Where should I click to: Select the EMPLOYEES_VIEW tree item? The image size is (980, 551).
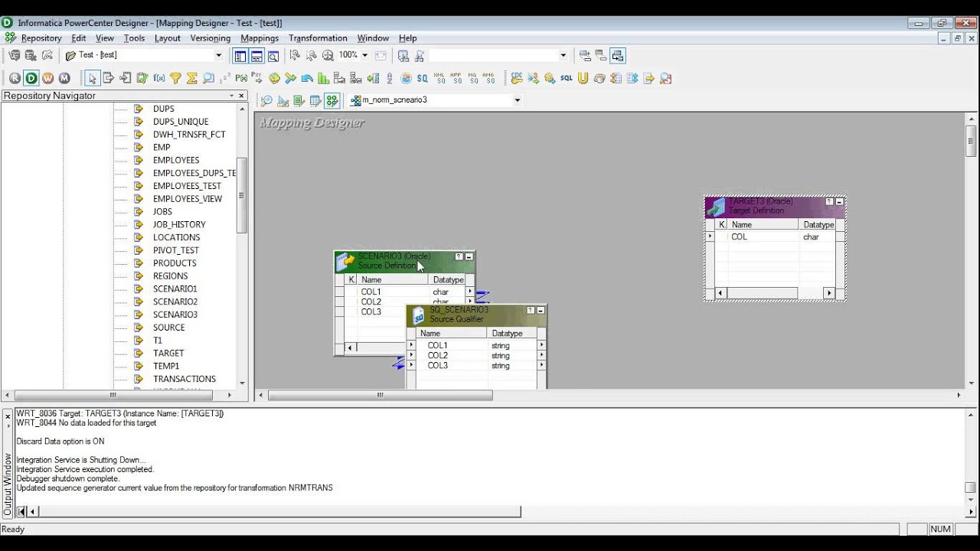[188, 199]
